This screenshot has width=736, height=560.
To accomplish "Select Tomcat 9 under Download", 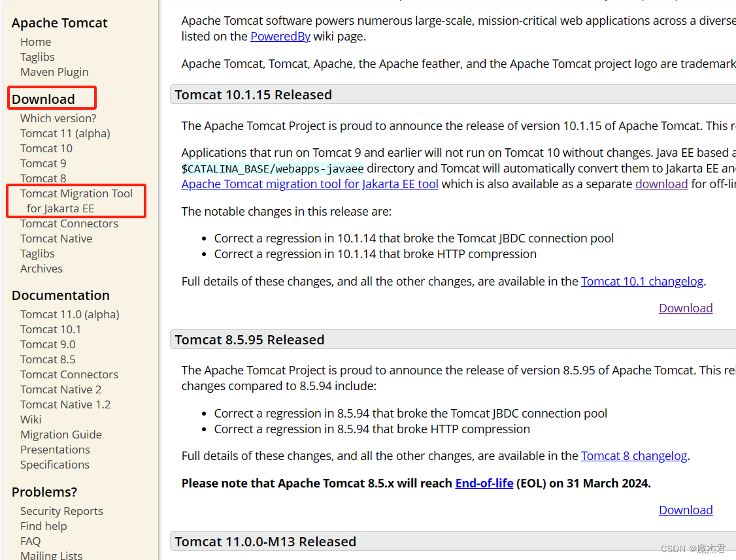I will 43,163.
